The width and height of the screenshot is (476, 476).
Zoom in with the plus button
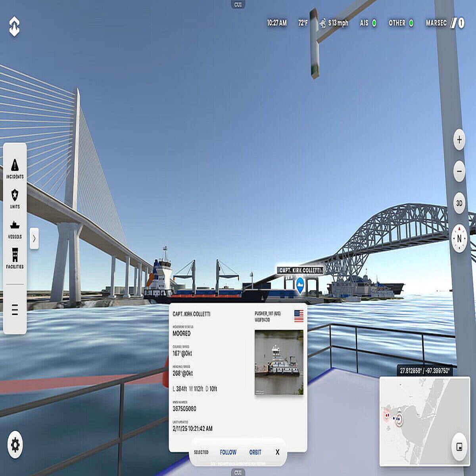pos(459,140)
